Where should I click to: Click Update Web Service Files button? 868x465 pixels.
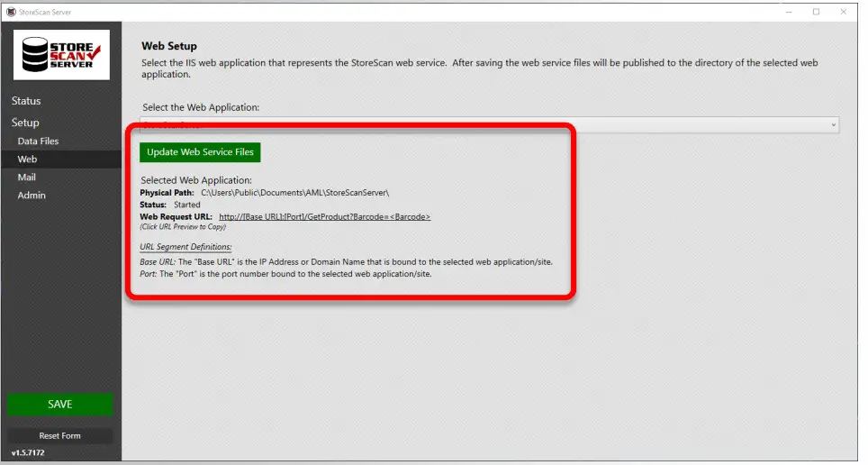pyautogui.click(x=200, y=152)
